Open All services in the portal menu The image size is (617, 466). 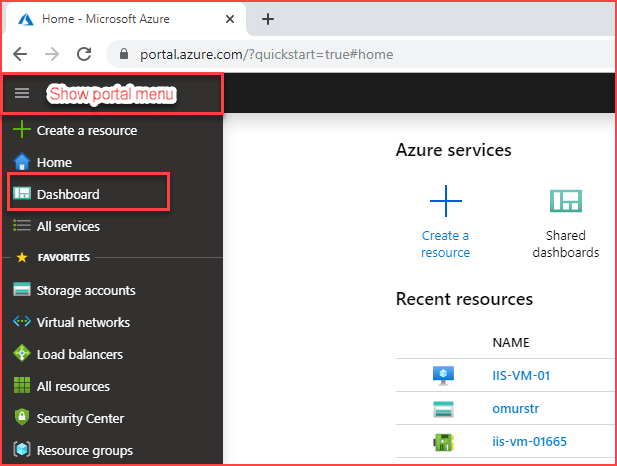pyautogui.click(x=68, y=226)
